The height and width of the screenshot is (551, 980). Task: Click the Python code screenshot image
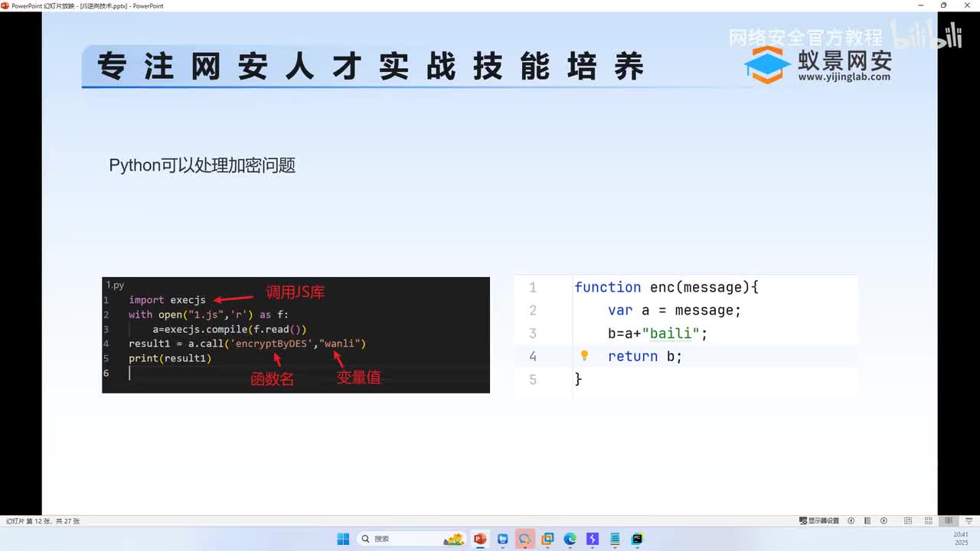pyautogui.click(x=296, y=335)
